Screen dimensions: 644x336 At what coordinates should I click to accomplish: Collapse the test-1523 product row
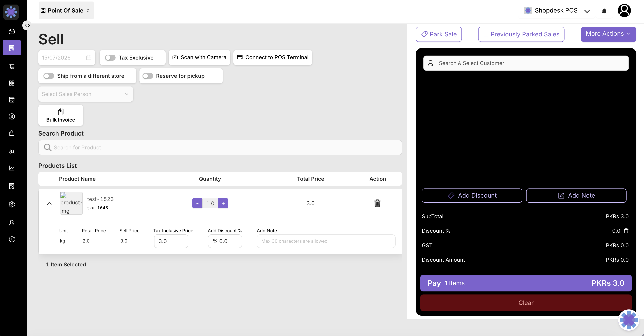point(49,203)
